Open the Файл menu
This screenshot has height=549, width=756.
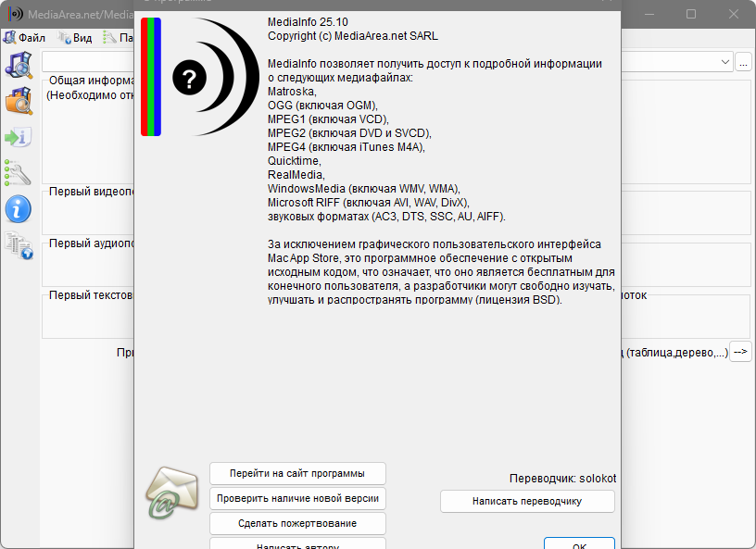click(25, 38)
